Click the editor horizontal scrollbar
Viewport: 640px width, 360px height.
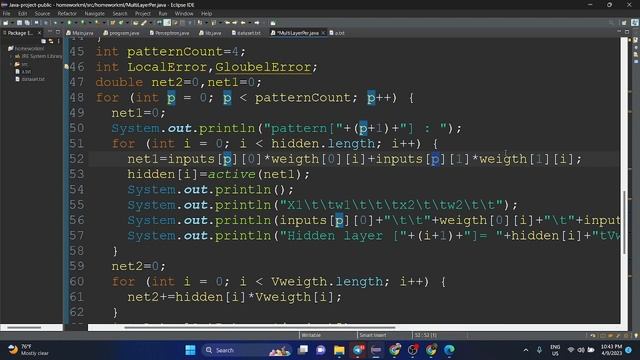[x=260, y=327]
